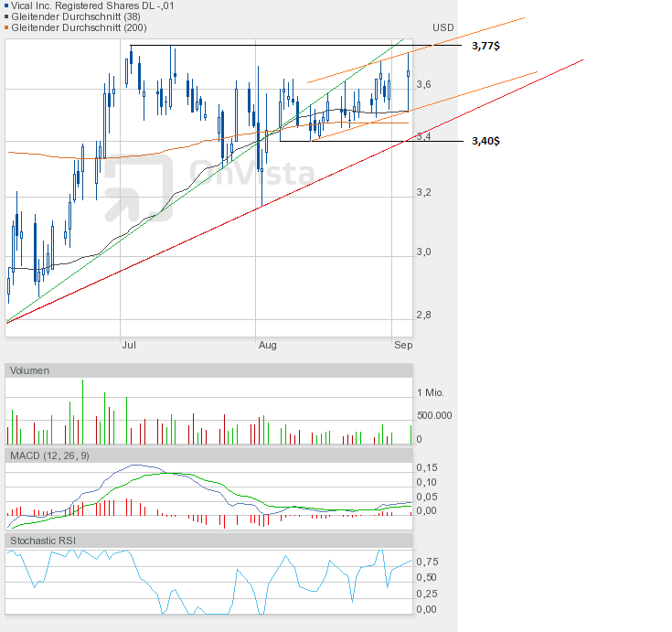672x632 pixels.
Task: Click the Sep month marker on time axis
Action: click(x=403, y=345)
